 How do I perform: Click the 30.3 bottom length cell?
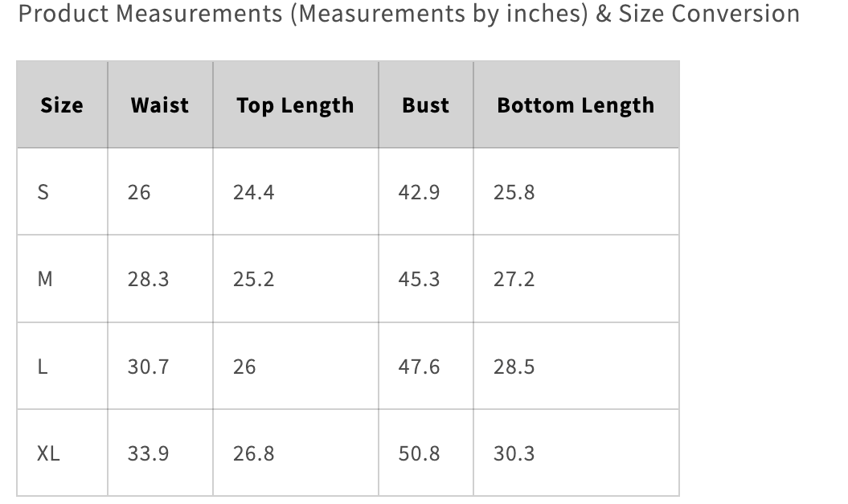514,453
